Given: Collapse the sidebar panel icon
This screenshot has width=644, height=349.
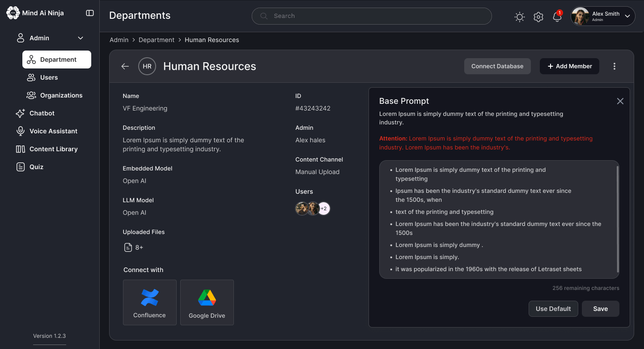Looking at the screenshot, I should [x=90, y=13].
